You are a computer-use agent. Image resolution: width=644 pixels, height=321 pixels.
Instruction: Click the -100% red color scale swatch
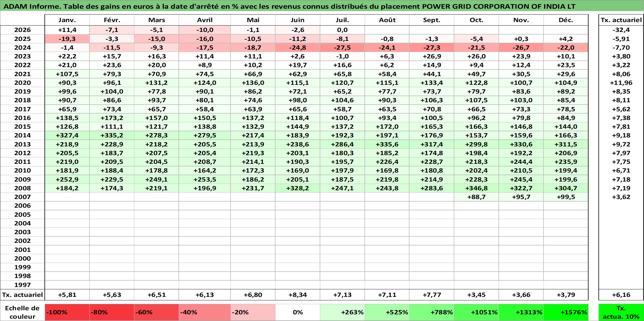67,312
